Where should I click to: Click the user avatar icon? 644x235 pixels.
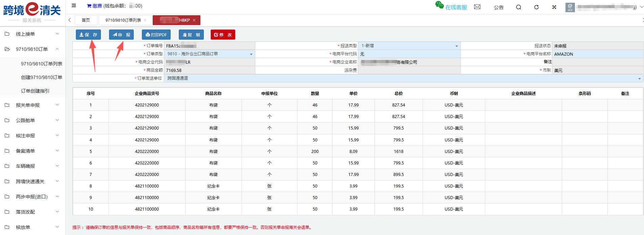coord(570,7)
